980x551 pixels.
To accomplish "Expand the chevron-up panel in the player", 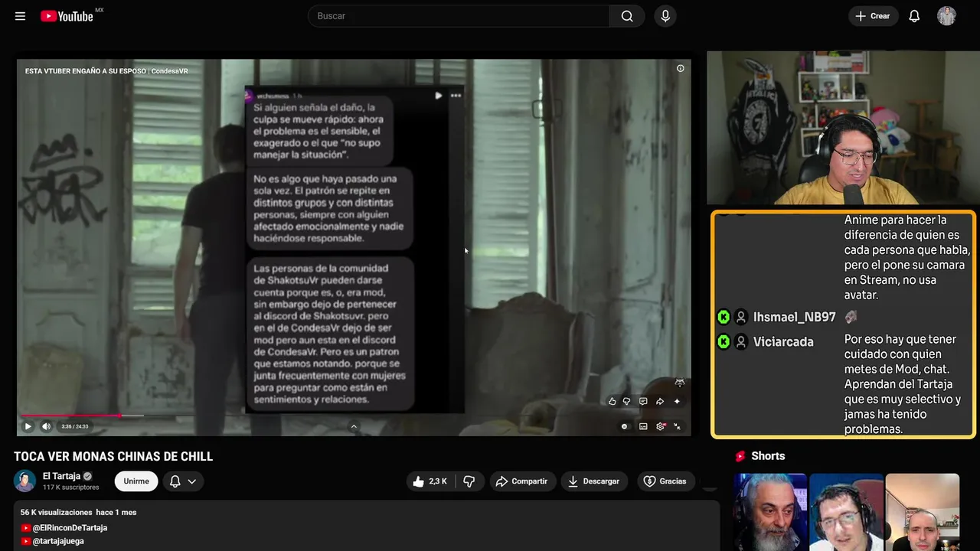I will point(354,426).
